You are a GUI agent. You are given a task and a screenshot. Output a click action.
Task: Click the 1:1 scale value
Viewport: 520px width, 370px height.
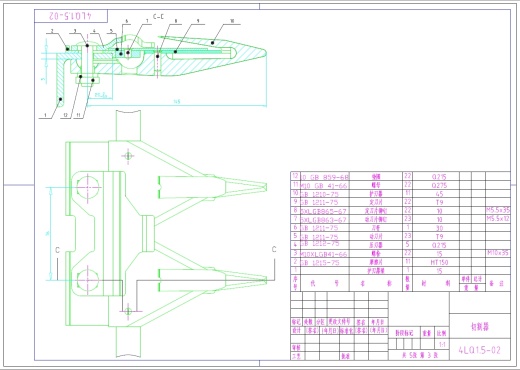coord(442,344)
